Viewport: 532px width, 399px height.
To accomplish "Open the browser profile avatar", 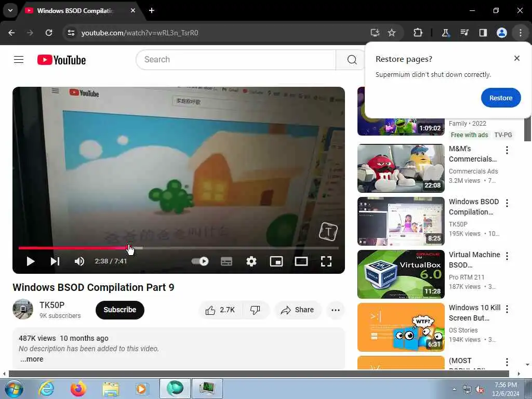I will (502, 33).
